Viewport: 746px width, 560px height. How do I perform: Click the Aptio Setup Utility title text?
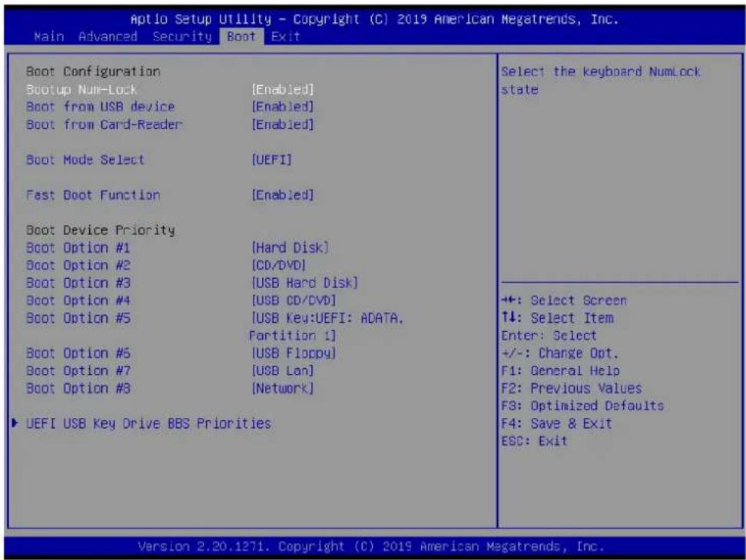[x=374, y=19]
